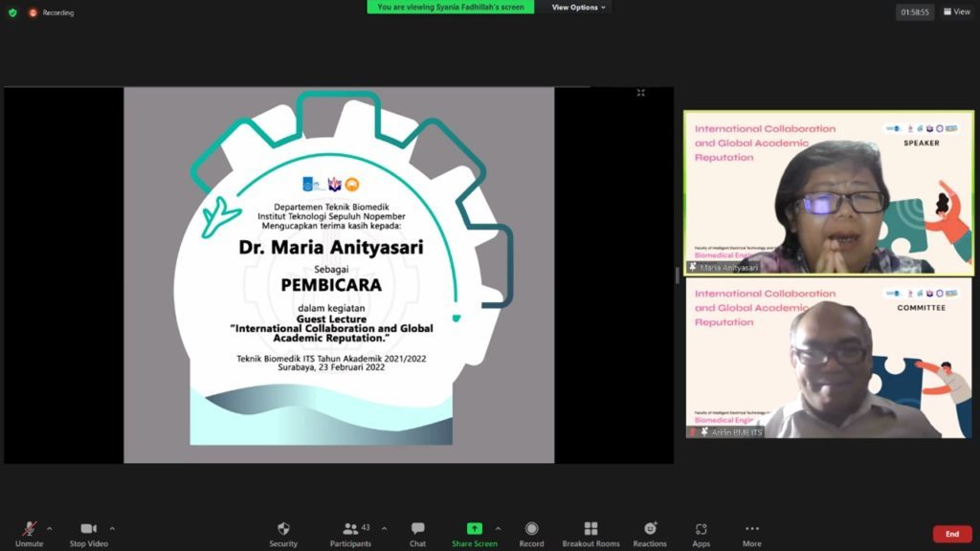Open the Participants panel
The image size is (980, 551).
pos(351,529)
